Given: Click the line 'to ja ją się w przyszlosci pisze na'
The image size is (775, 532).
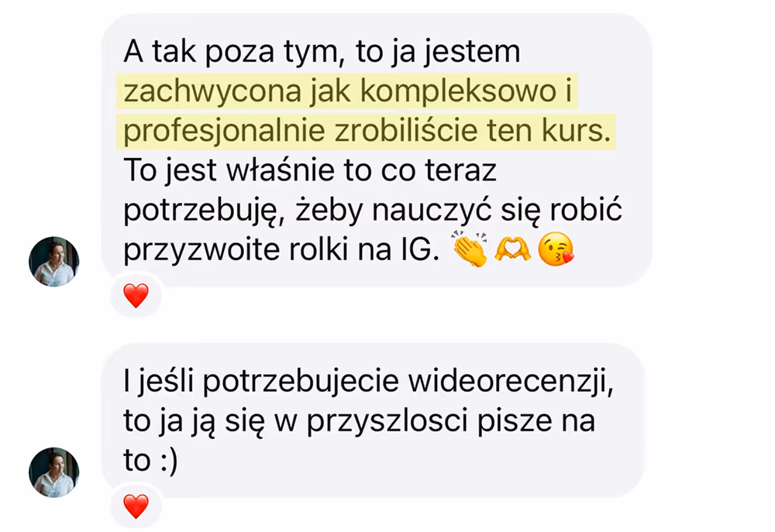Looking at the screenshot, I should 360,421.
